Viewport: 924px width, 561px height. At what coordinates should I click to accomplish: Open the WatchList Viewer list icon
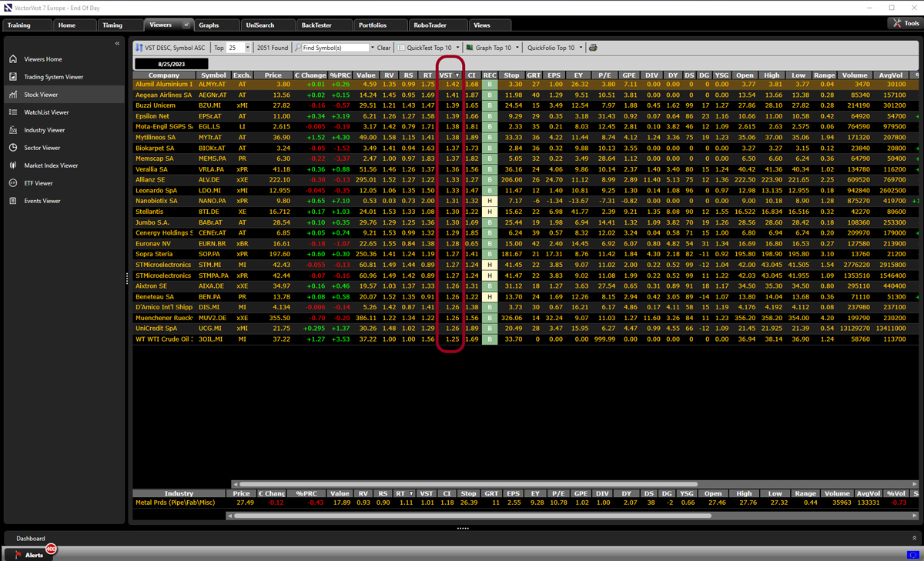(13, 112)
